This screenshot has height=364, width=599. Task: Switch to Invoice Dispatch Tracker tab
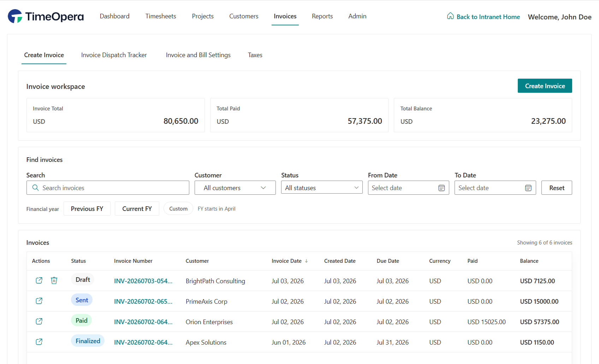[114, 55]
